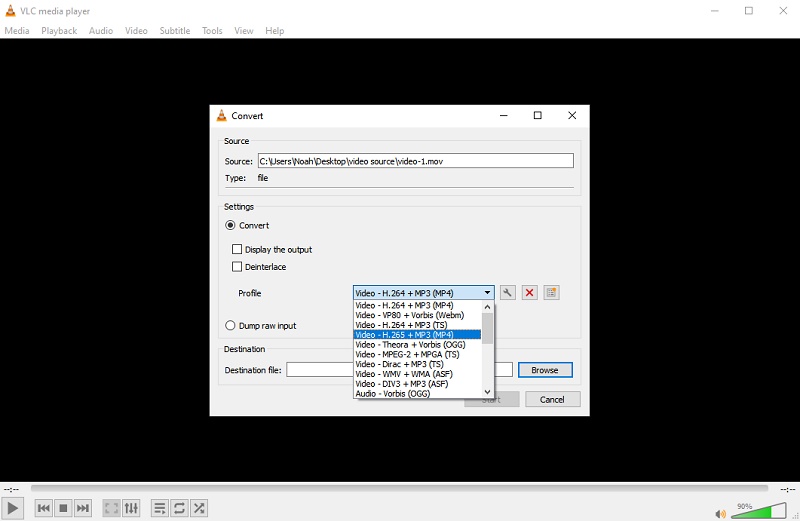Viewport: 800px width, 521px height.
Task: Create a new profile icon
Action: (552, 293)
